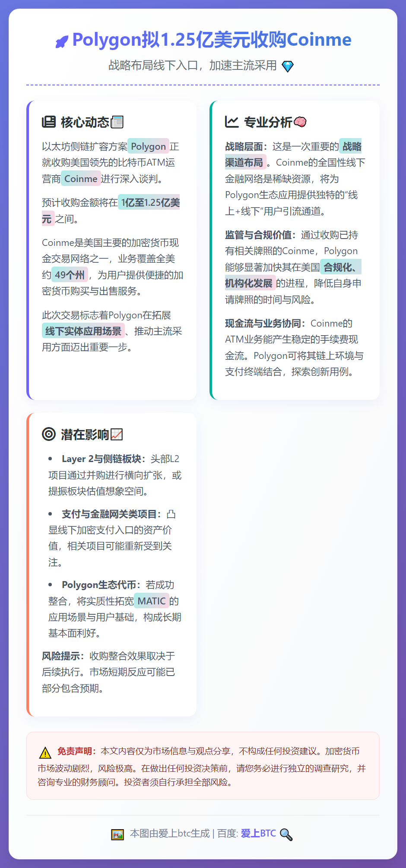Open the 爱上BTC link in footer
406x868 pixels.
click(258, 833)
